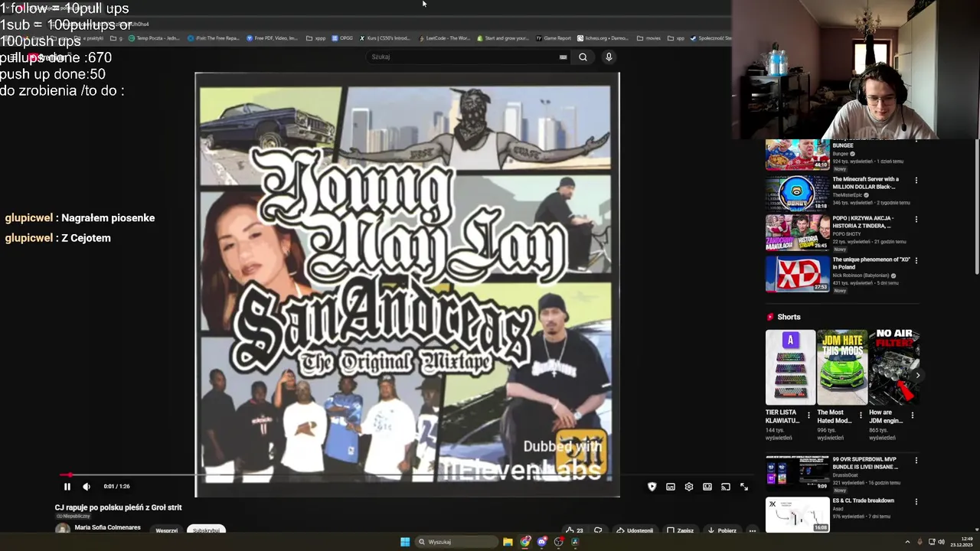Open the Temp Poczta bookmark
The height and width of the screenshot is (551, 980).
tap(154, 37)
